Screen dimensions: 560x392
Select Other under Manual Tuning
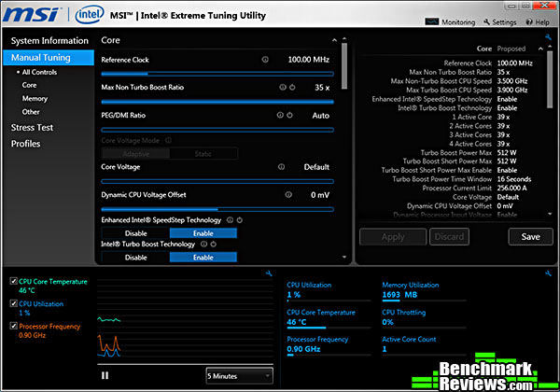point(31,112)
